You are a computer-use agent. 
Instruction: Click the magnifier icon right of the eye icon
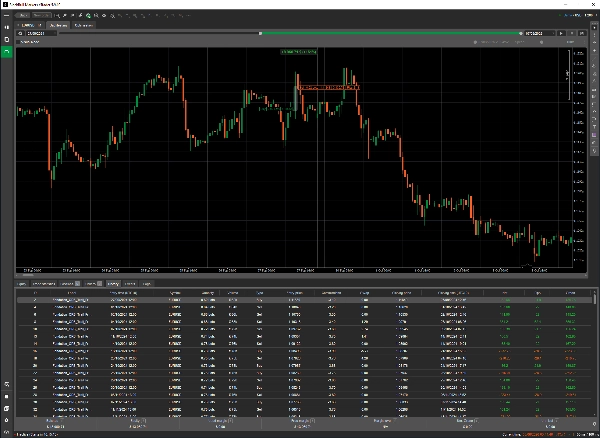(112, 16)
